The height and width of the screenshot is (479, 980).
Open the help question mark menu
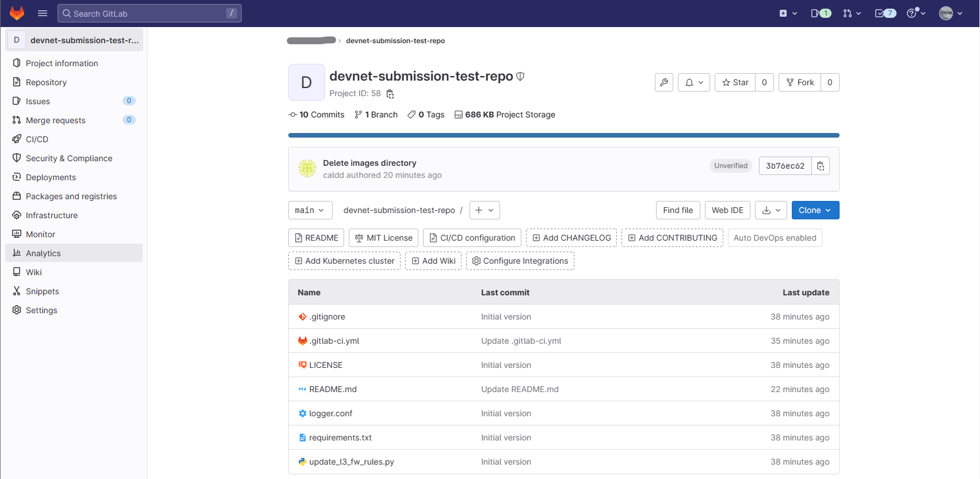[916, 13]
